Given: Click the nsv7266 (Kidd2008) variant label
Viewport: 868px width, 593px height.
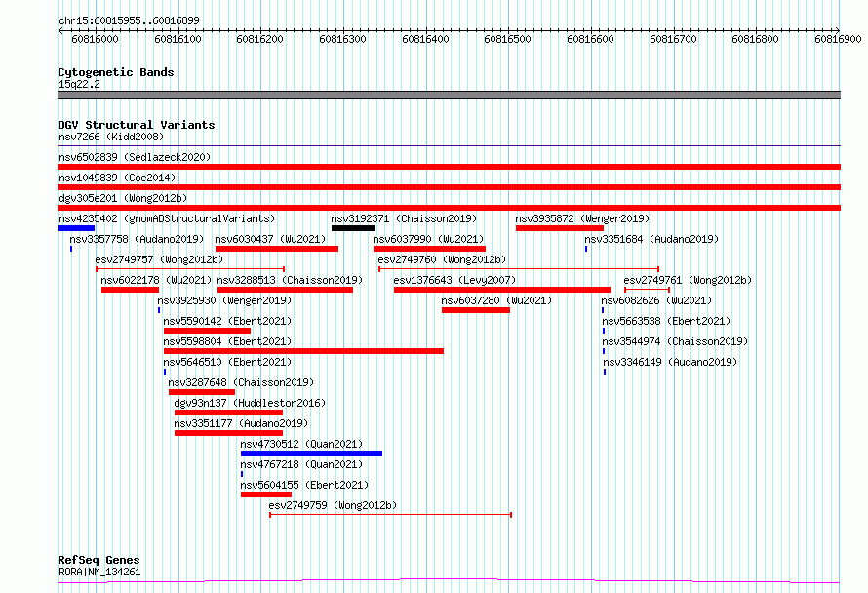Looking at the screenshot, I should (111, 137).
